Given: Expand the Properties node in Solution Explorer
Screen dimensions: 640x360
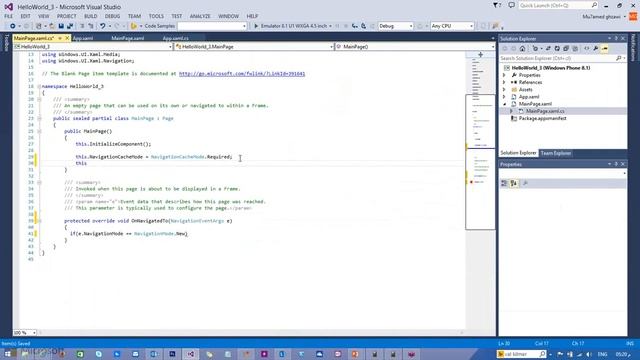Looking at the screenshot, I should click(x=504, y=76).
